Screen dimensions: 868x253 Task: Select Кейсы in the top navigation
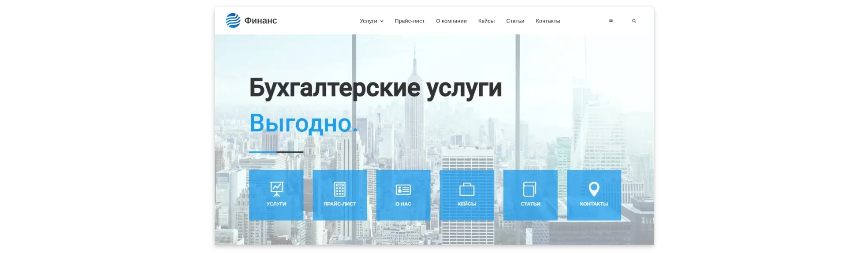pos(486,21)
